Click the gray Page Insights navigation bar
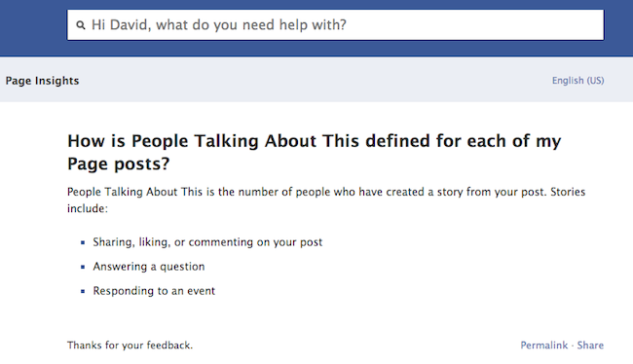Screen dimensions: 633x364 (316, 80)
